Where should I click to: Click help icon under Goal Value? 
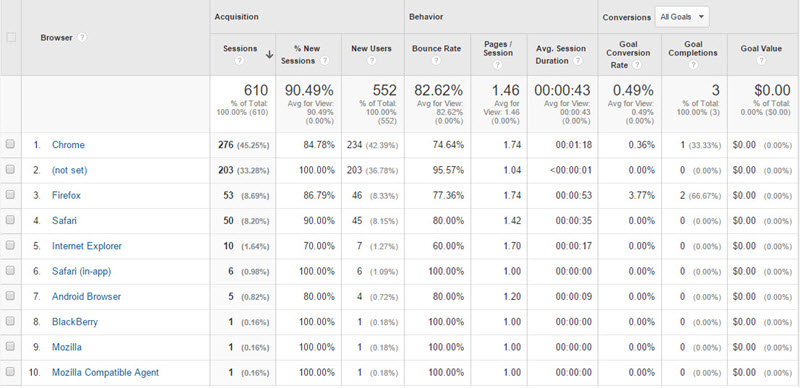click(x=761, y=61)
